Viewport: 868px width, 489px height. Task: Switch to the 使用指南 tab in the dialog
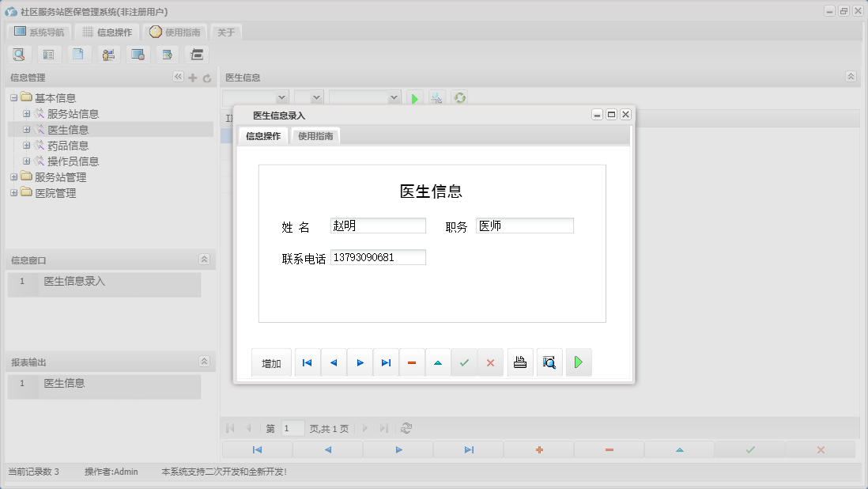(315, 135)
